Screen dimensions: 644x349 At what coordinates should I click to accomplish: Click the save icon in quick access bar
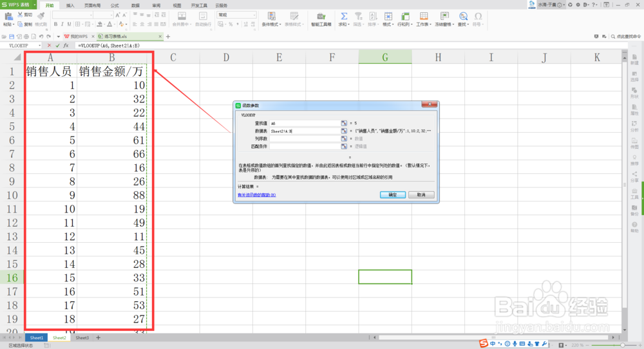(12, 37)
